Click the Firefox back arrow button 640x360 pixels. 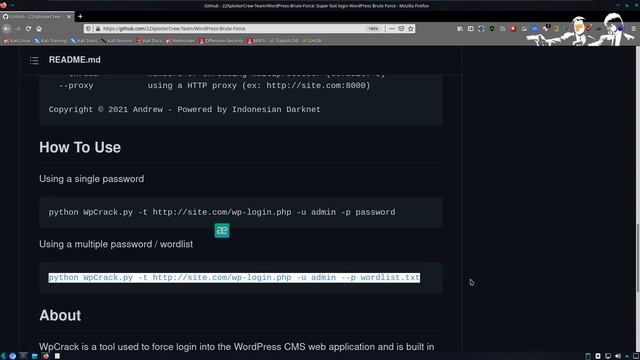pos(7,29)
